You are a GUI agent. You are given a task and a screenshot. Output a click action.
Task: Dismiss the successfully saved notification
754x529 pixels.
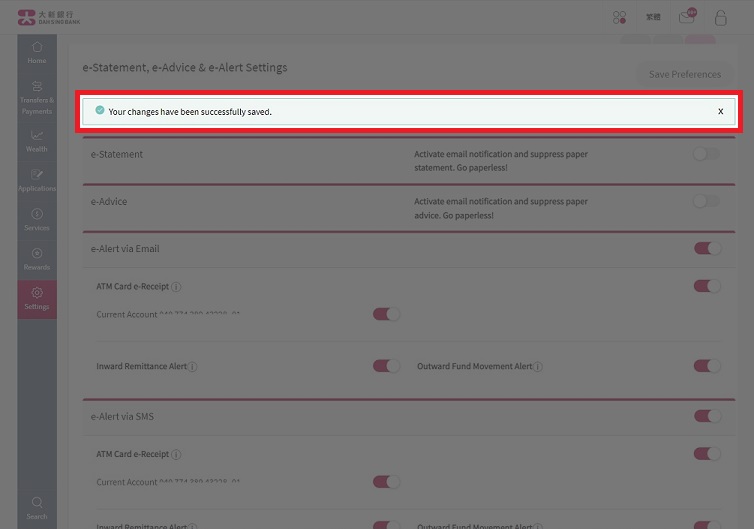pyautogui.click(x=720, y=111)
